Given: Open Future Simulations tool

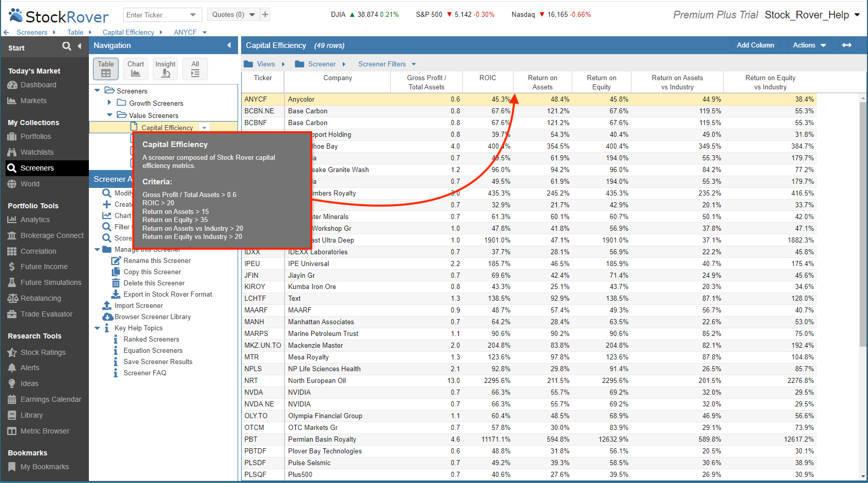Looking at the screenshot, I should pos(51,282).
